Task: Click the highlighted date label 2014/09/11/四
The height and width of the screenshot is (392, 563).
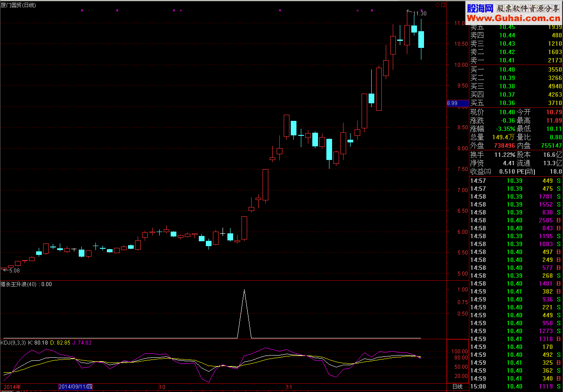Action: pos(75,387)
